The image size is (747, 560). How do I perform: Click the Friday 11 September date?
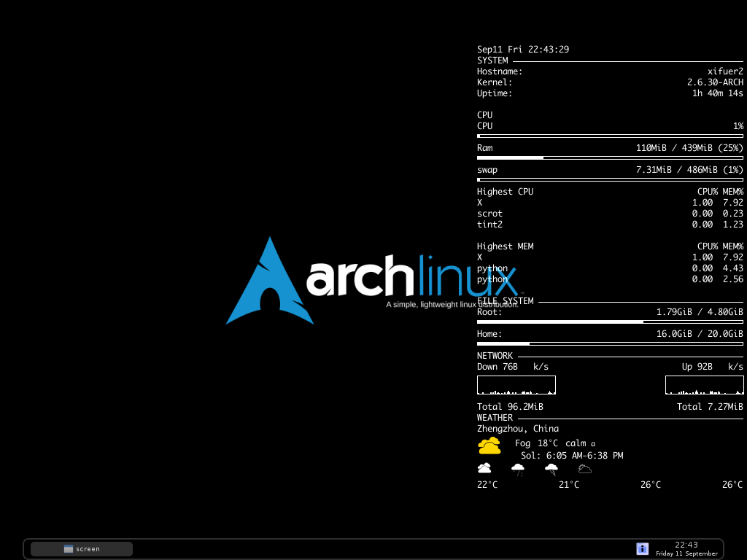click(x=686, y=553)
